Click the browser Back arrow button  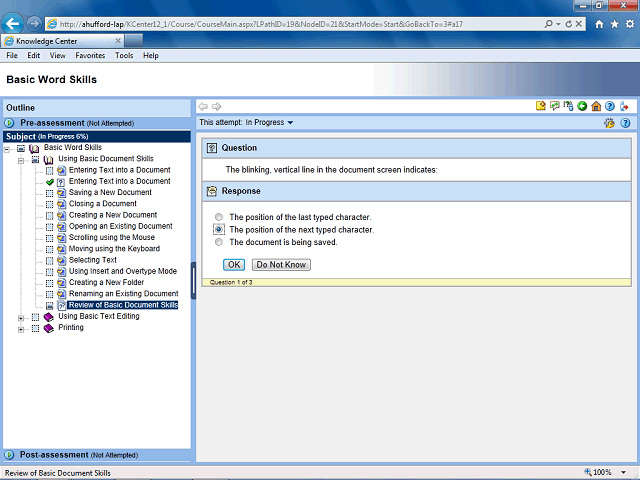[12, 24]
